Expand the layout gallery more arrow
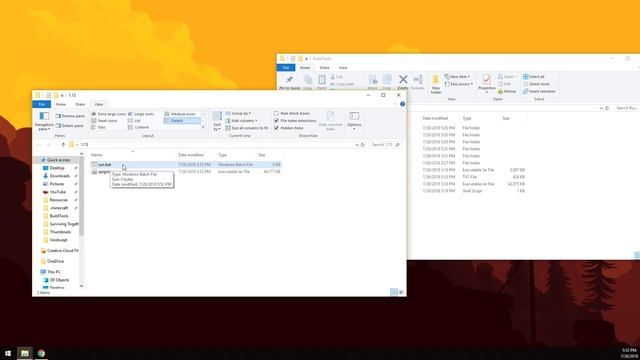The image size is (640, 360). [x=203, y=127]
